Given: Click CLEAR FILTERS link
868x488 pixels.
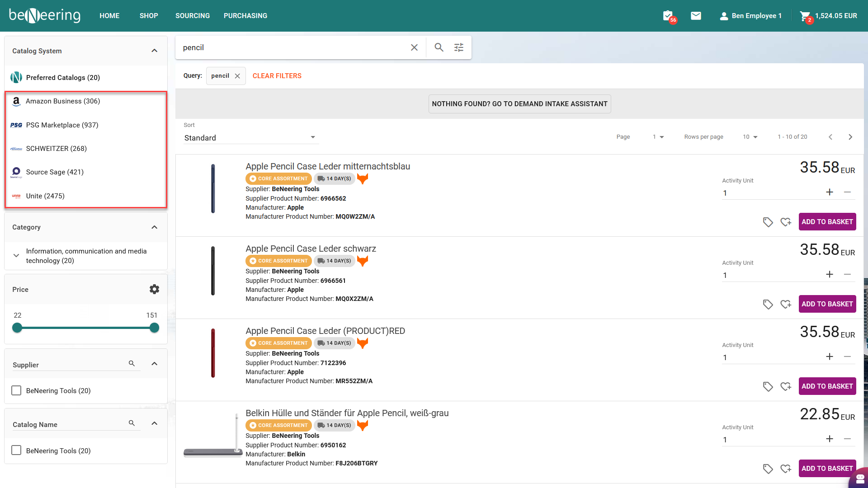Looking at the screenshot, I should click(277, 76).
